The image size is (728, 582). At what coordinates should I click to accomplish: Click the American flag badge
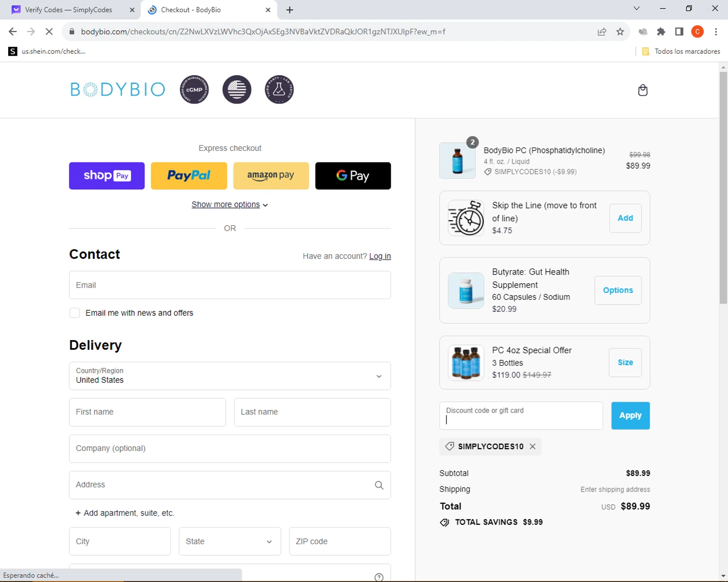coord(237,89)
